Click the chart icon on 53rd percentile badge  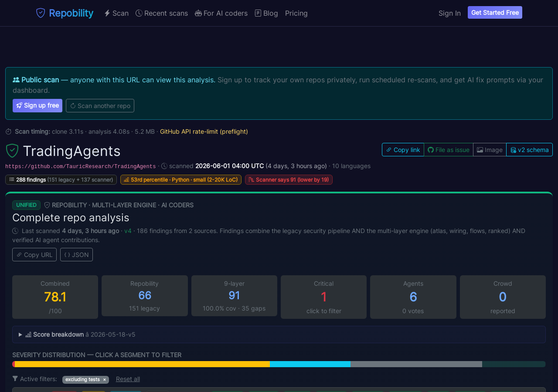(x=126, y=179)
